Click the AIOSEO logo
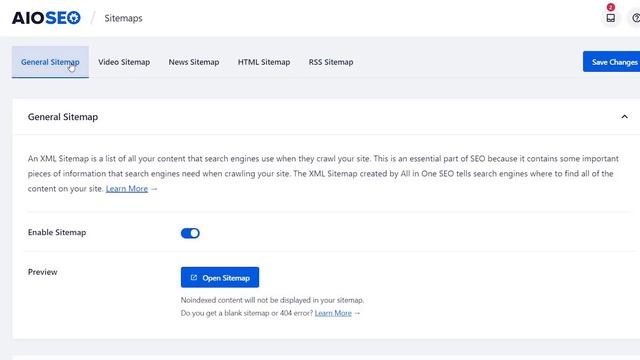640x360 pixels. pyautogui.click(x=46, y=18)
